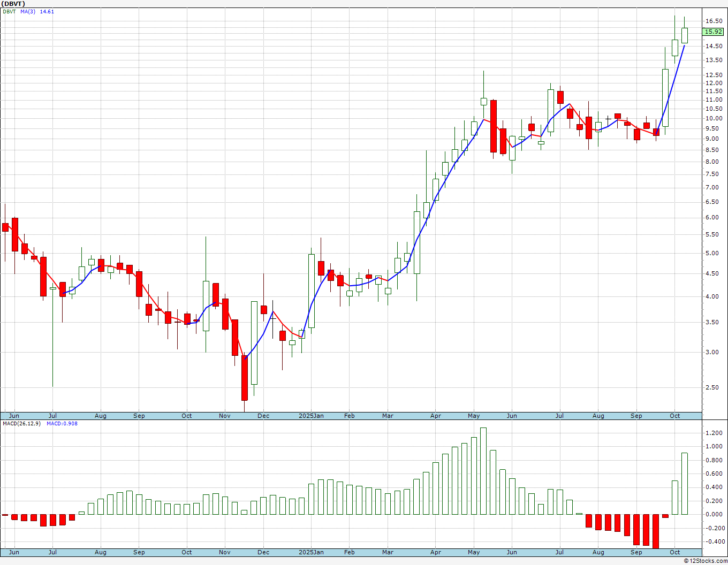
Task: Select the MACD:0.908 value readout
Action: [x=62, y=423]
